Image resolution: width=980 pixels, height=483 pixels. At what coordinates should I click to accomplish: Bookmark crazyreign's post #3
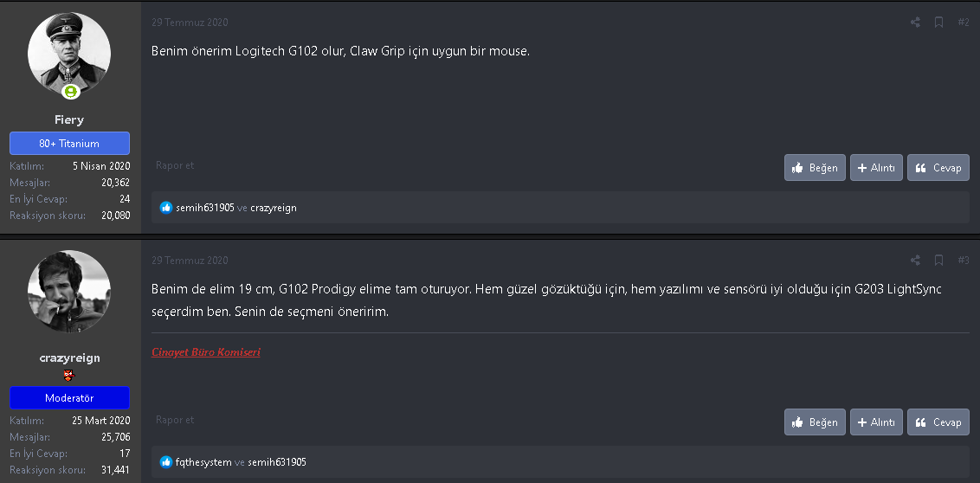(938, 261)
